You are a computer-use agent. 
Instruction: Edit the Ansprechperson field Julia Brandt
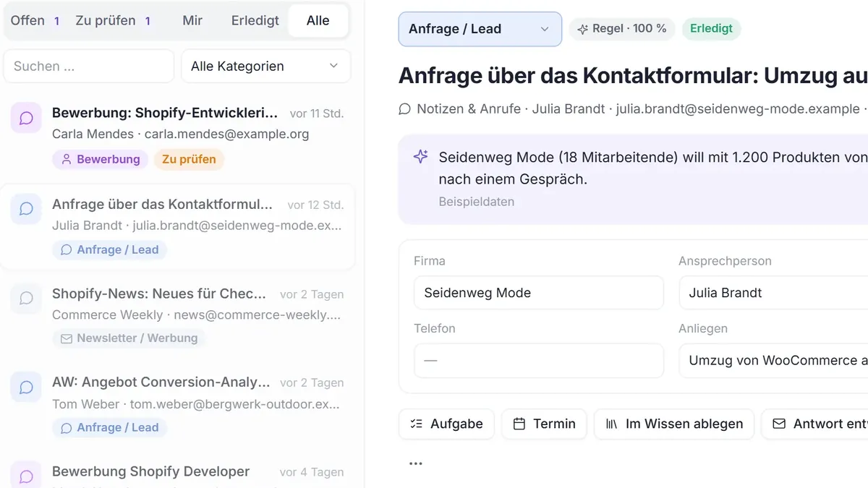pyautogui.click(x=773, y=293)
